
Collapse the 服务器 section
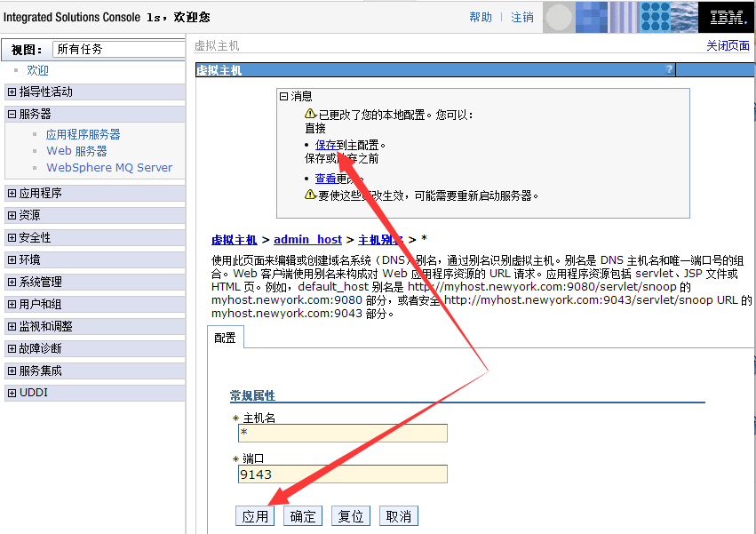[x=12, y=115]
